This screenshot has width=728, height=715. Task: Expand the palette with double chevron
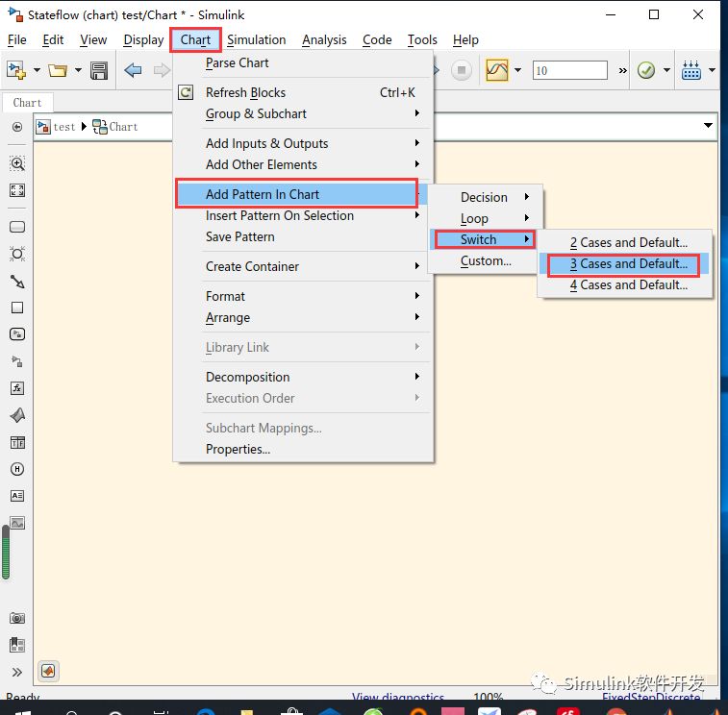17,673
